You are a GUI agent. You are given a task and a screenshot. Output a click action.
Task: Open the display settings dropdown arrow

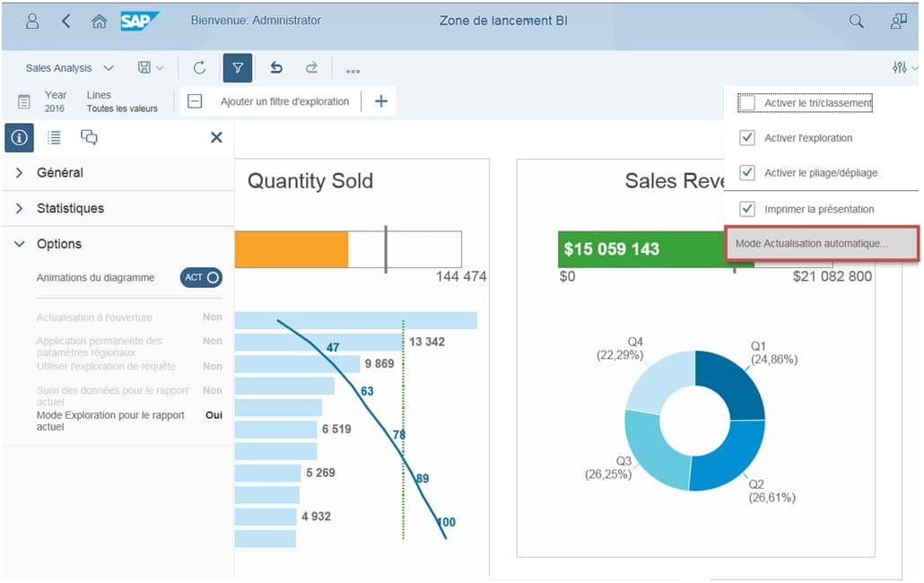914,68
